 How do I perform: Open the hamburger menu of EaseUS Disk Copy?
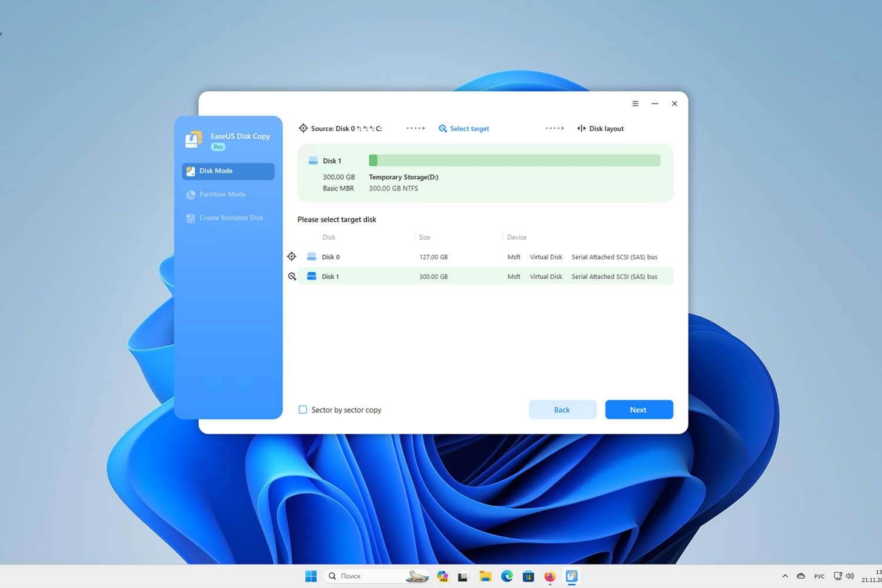[635, 103]
